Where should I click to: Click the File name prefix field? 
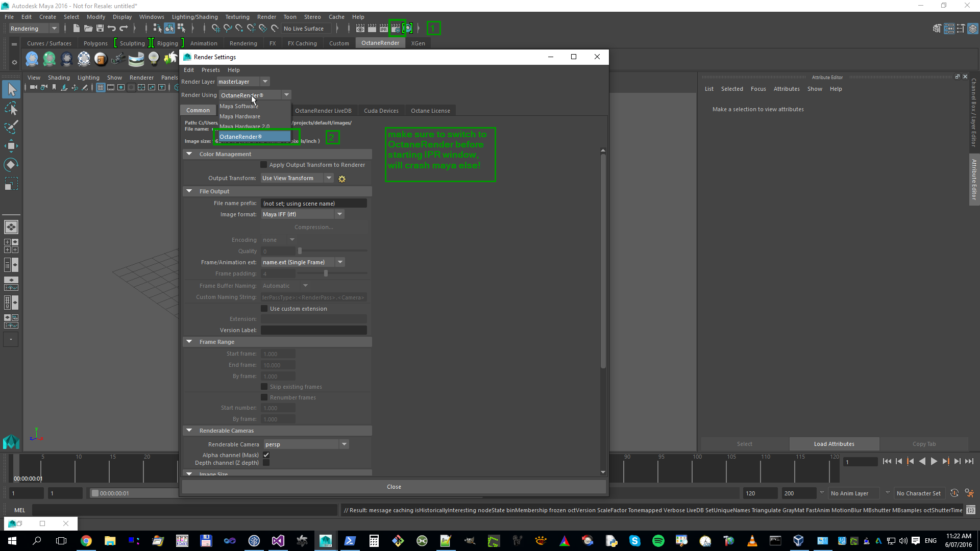pyautogui.click(x=313, y=203)
